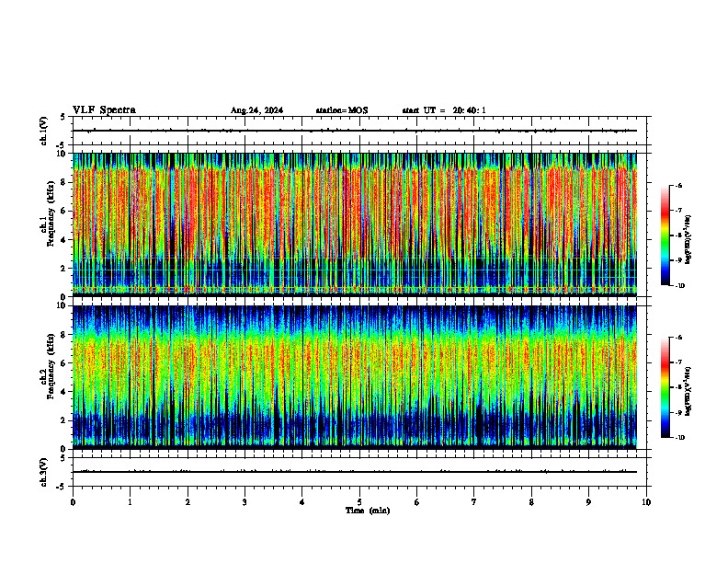Click the "7" minute tick label
728x563 pixels.
474,502
